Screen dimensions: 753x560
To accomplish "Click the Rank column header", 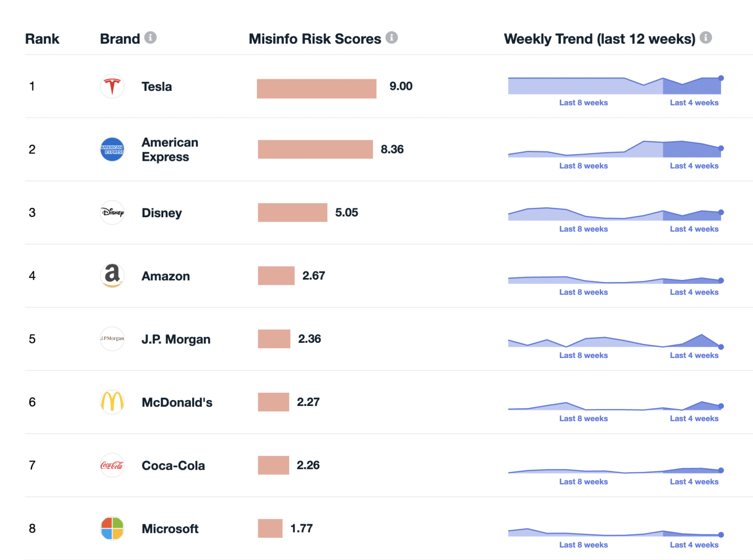I will (x=42, y=39).
